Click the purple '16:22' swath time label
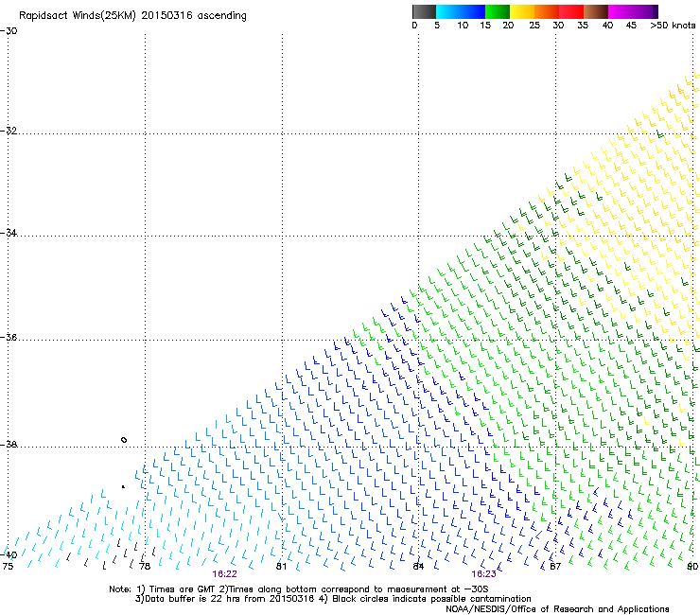This screenshot has width=700, height=615. coord(224,574)
